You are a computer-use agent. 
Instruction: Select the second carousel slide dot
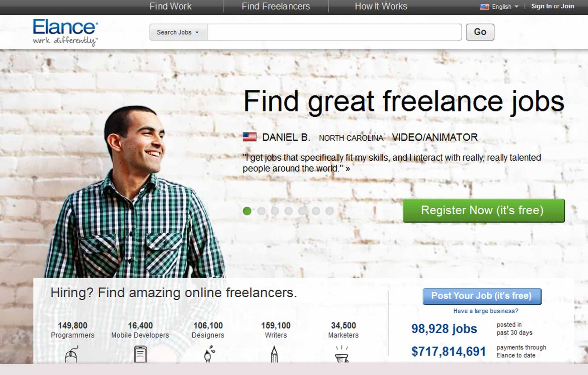coord(261,211)
